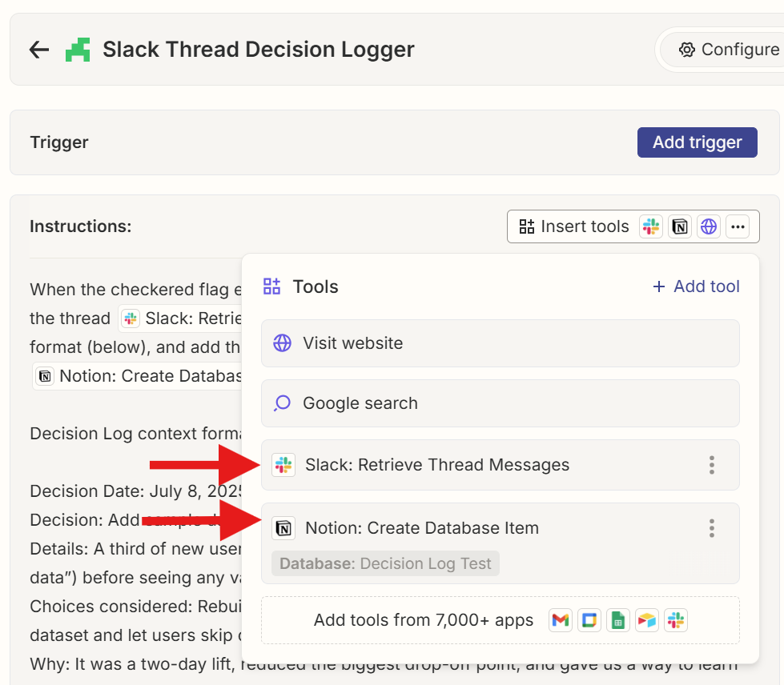The width and height of the screenshot is (784, 685).
Task: Click the globe icon in Insert tools bar
Action: (709, 226)
